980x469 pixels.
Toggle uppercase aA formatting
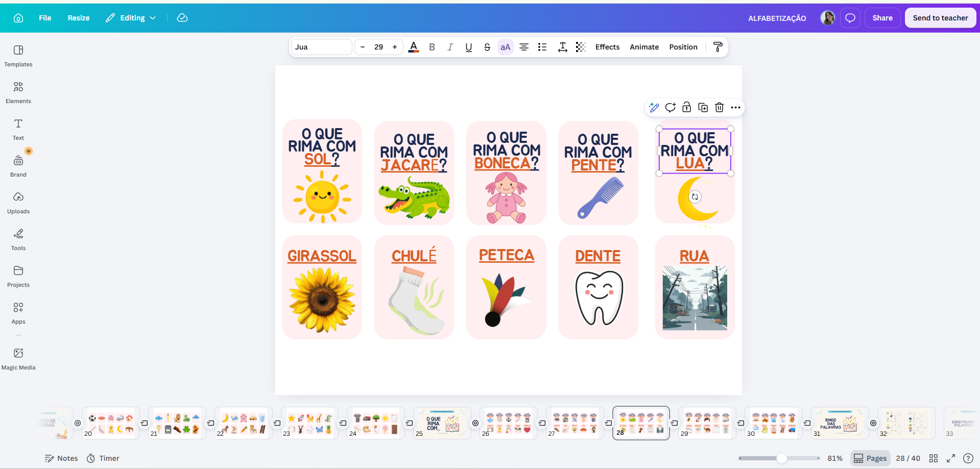pyautogui.click(x=505, y=47)
